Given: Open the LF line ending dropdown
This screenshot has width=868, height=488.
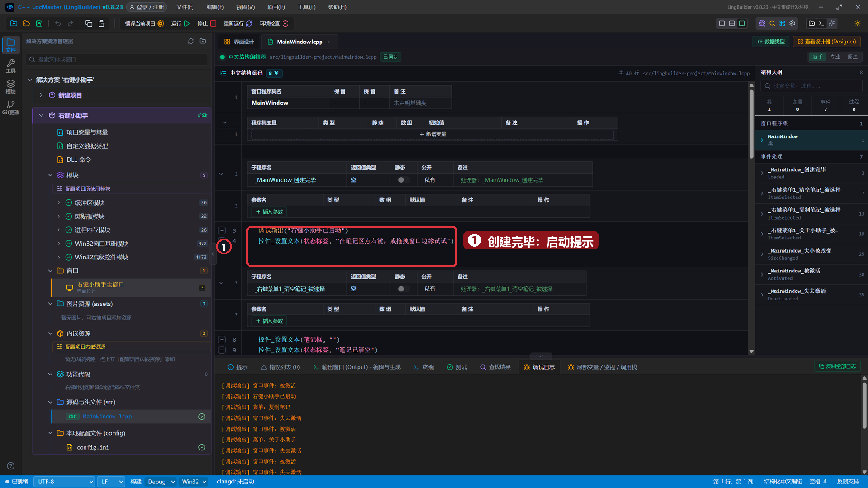Looking at the screenshot, I should (111, 482).
